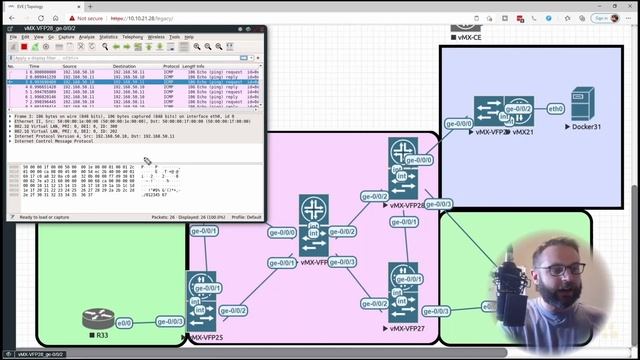Screen dimensions: 640x360
Task: Jump to the last packet using the green down arrow
Action: click(160, 47)
